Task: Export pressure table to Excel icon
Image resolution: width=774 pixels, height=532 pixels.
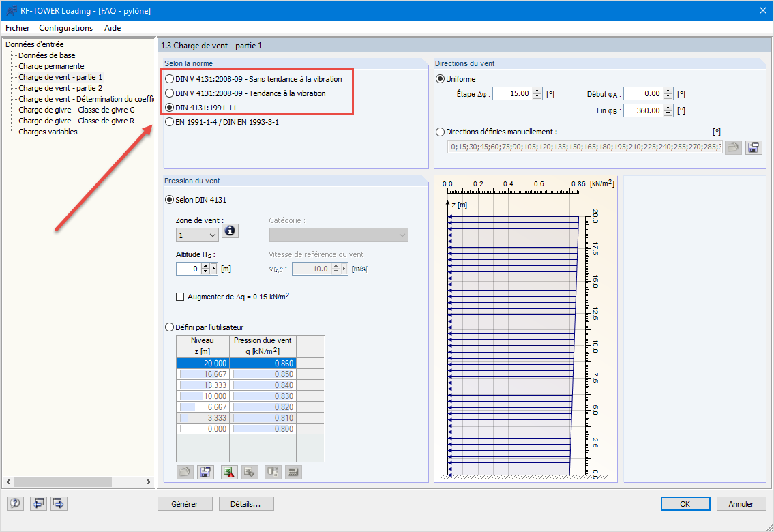Action: (x=228, y=472)
